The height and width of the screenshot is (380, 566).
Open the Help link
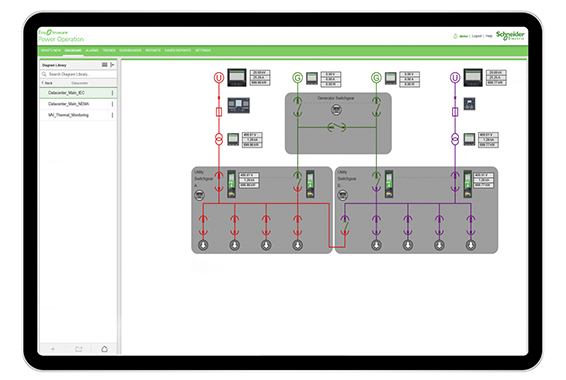[x=489, y=36]
